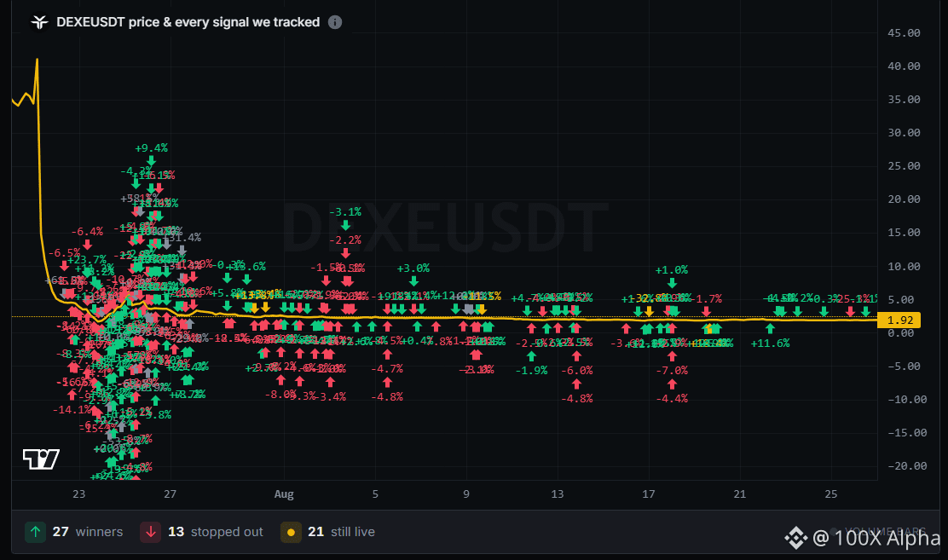This screenshot has width=948, height=560.
Task: Click red down arrow under -2.2% label
Action: 345,253
